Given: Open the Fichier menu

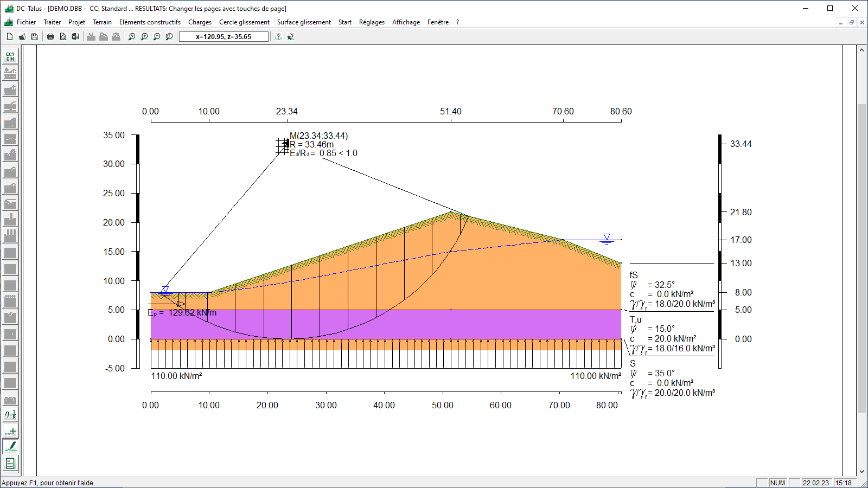Looking at the screenshot, I should point(26,22).
